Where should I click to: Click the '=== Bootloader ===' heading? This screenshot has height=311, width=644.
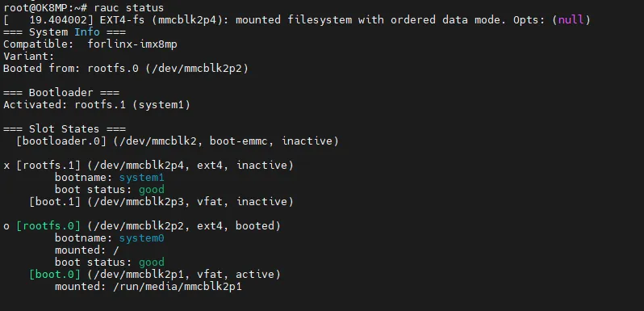pyautogui.click(x=61, y=93)
